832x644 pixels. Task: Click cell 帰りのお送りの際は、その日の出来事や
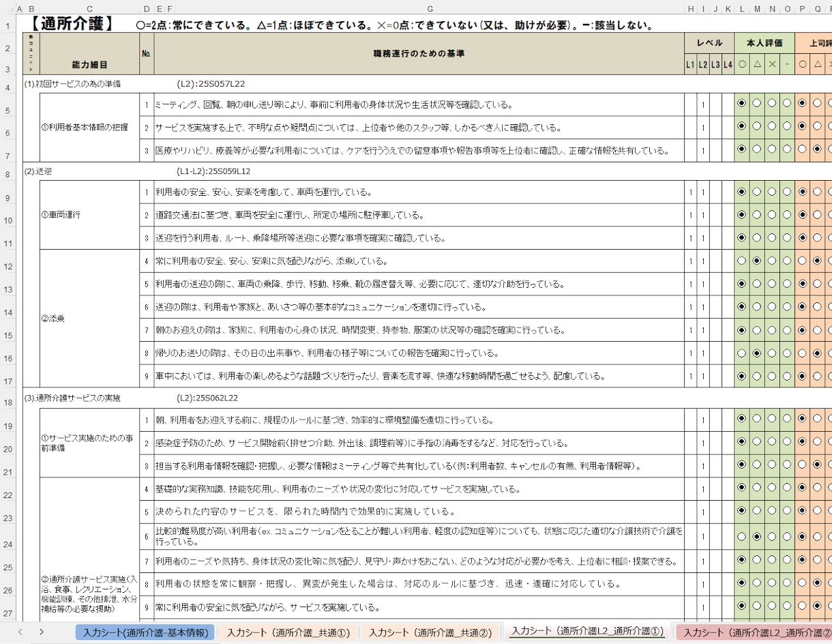419,353
